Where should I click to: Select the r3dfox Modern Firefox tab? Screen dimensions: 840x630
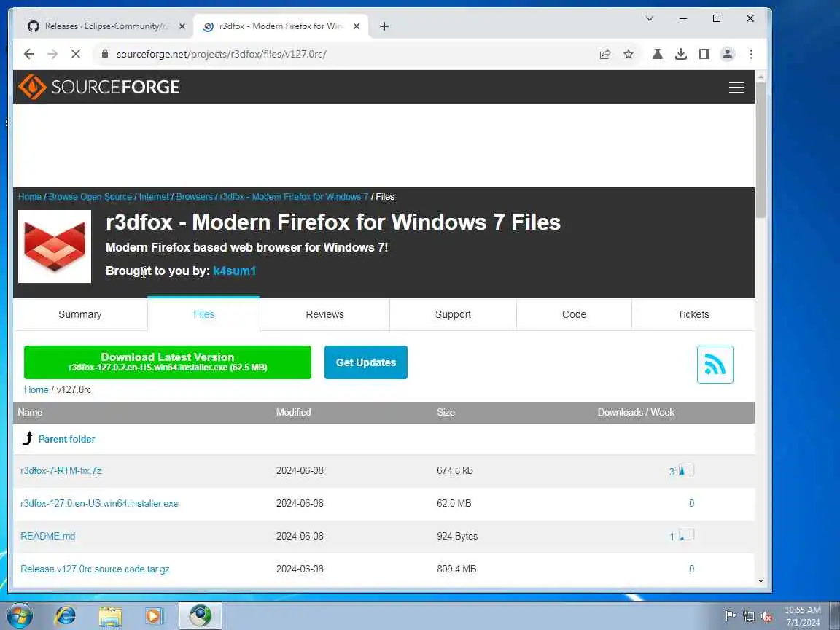281,26
